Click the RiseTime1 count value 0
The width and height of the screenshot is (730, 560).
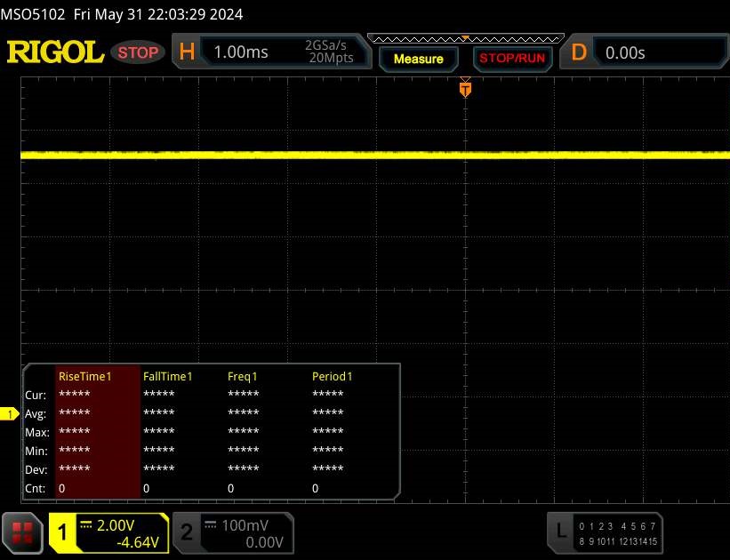[x=62, y=488]
